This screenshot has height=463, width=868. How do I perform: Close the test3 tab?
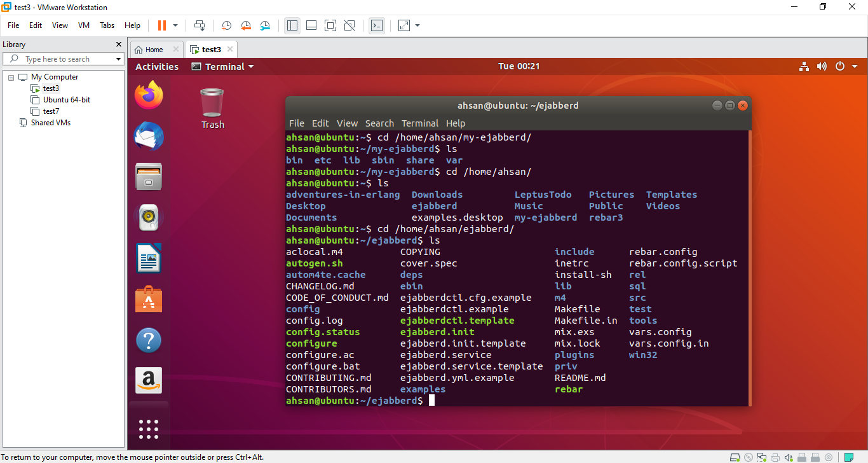click(230, 49)
